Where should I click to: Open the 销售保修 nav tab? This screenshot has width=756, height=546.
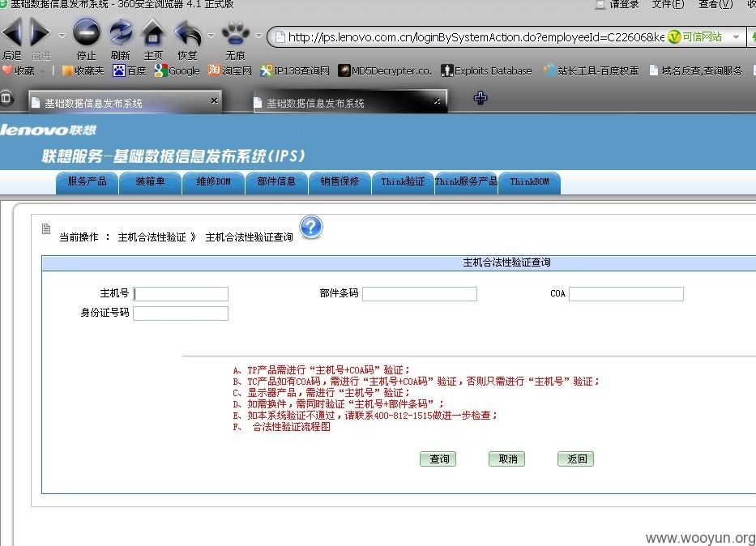(340, 182)
